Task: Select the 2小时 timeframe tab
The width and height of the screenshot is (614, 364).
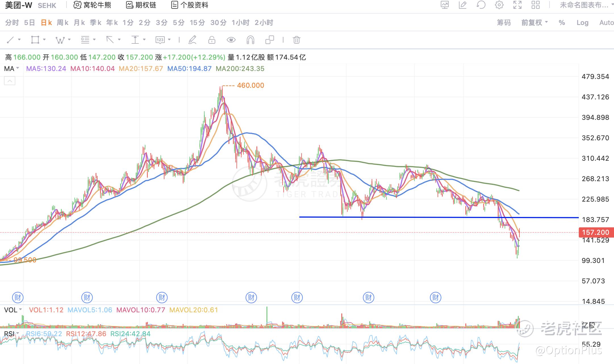Action: (264, 23)
